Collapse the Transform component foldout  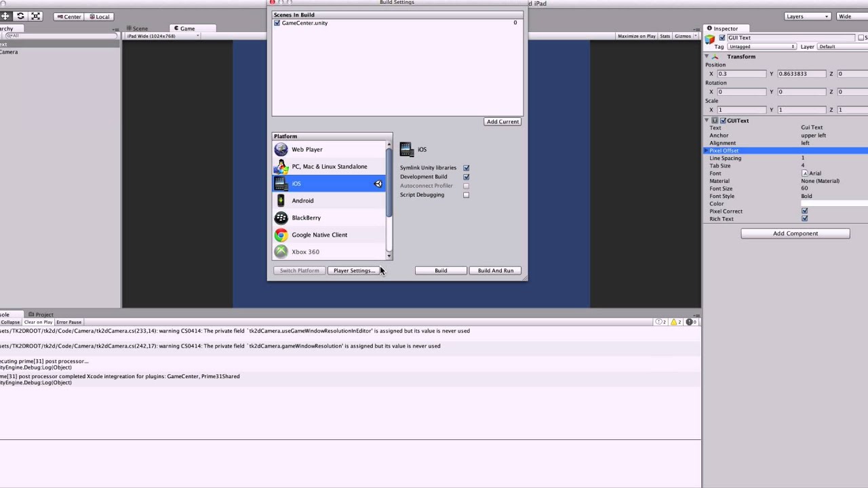click(x=707, y=57)
